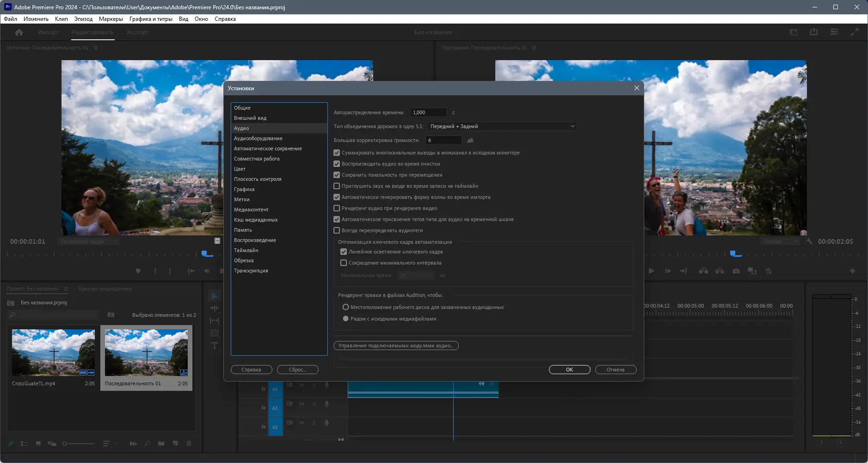Image resolution: width=868 pixels, height=463 pixels.
Task: Click the Quick Export icon in the header
Action: 814,32
